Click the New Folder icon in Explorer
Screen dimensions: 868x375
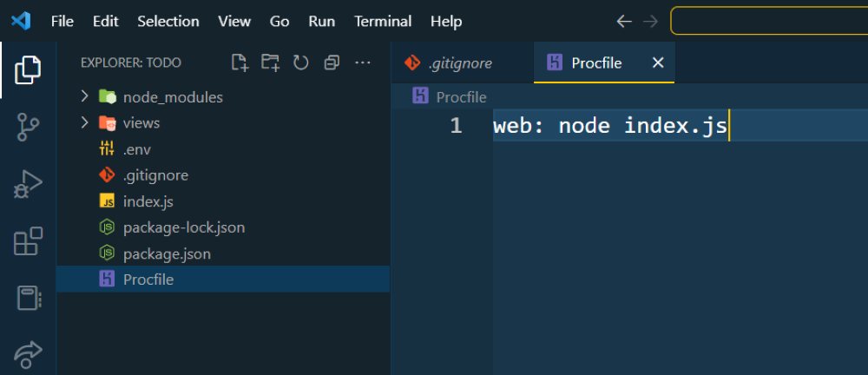point(271,62)
